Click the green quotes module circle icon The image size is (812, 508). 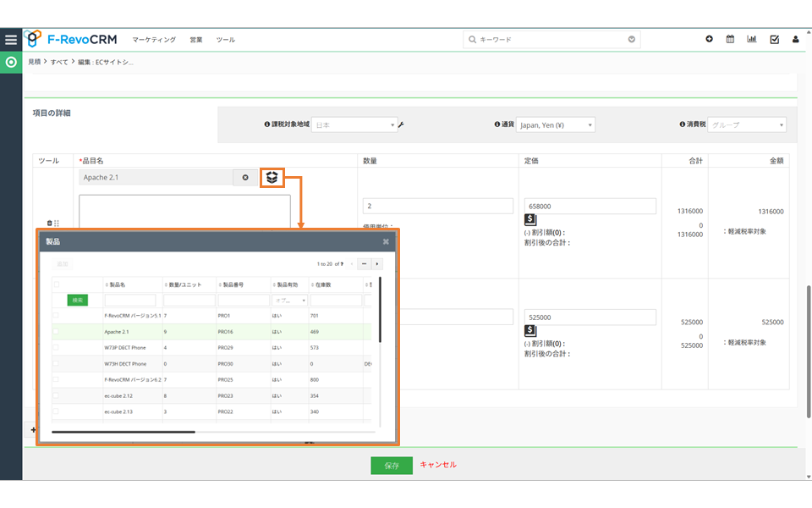tap(11, 62)
